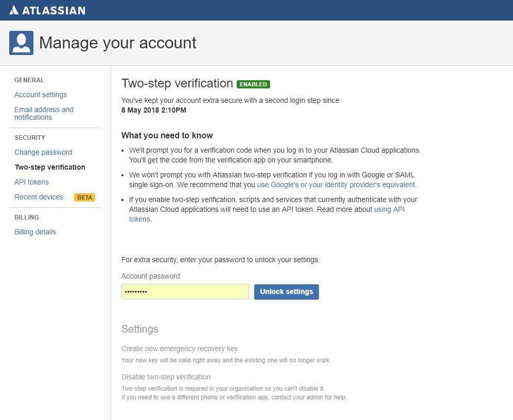The height and width of the screenshot is (420, 513).
Task: Click the Unlock settings button
Action: [x=287, y=291]
